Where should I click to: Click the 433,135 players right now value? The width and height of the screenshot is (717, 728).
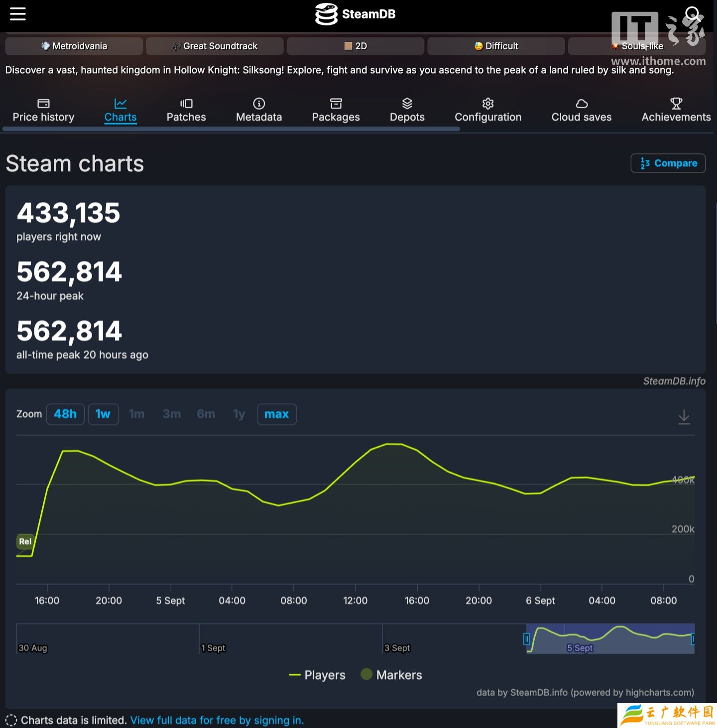coord(68,213)
